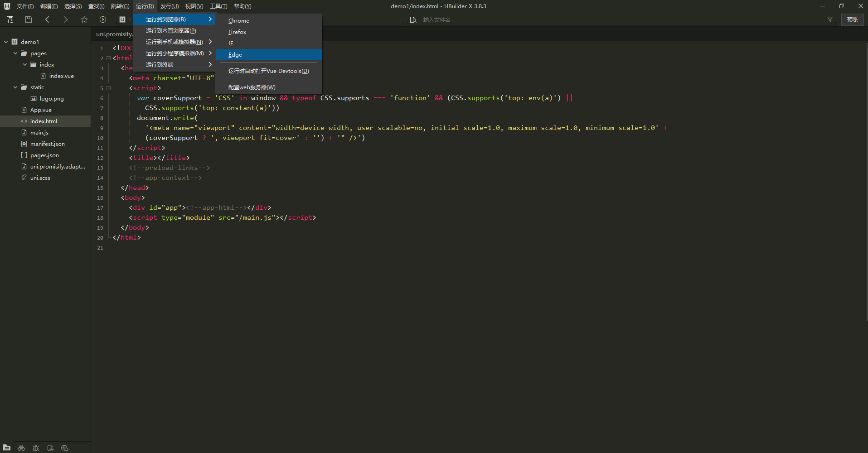Screen dimensions: 868x453
Task: Open the 文件(F) menu
Action: coord(25,6)
